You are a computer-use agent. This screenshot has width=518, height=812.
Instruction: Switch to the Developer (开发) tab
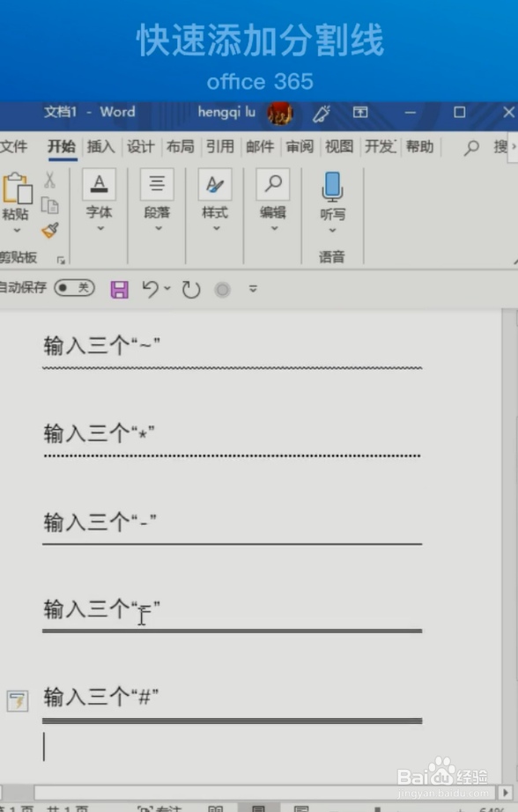point(380,146)
